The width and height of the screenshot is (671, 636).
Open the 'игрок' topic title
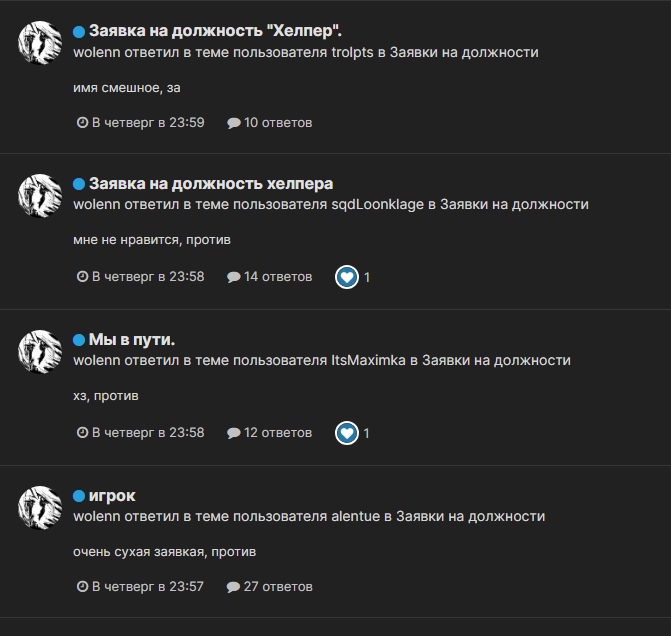112,496
